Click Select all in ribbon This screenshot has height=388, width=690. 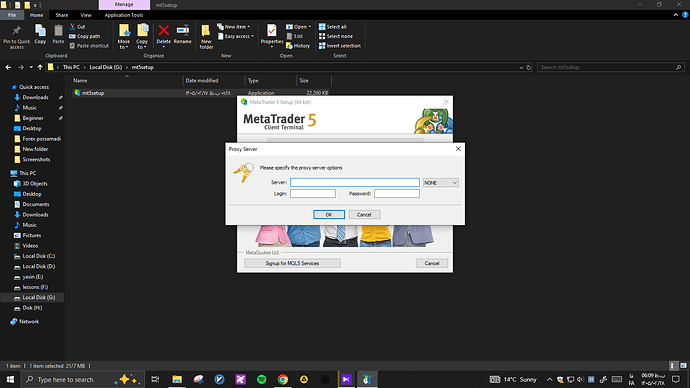333,27
